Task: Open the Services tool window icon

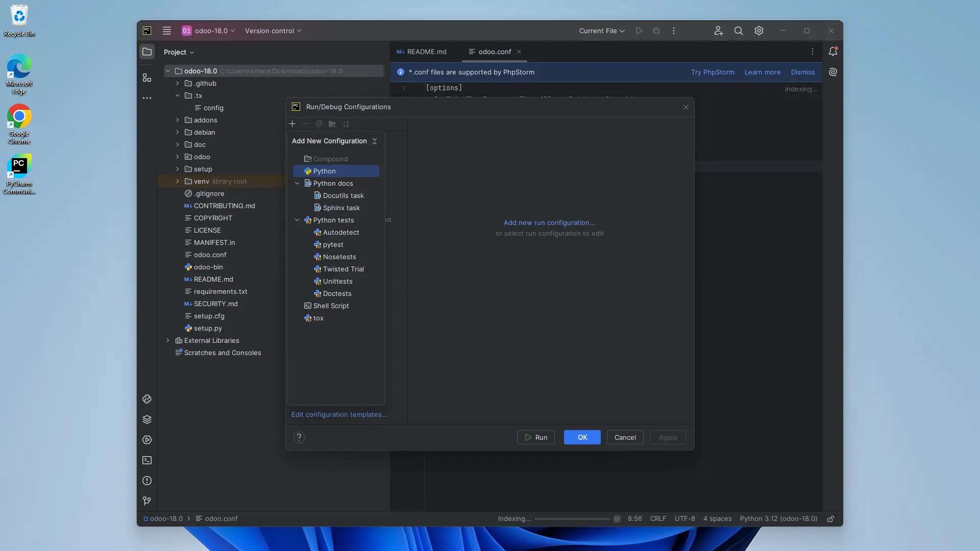Action: point(147,440)
